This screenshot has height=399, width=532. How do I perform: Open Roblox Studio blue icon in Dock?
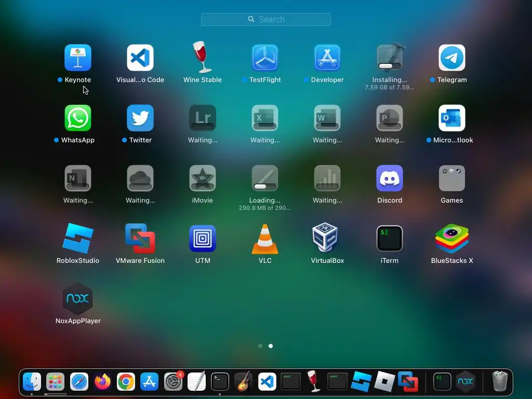[361, 382]
